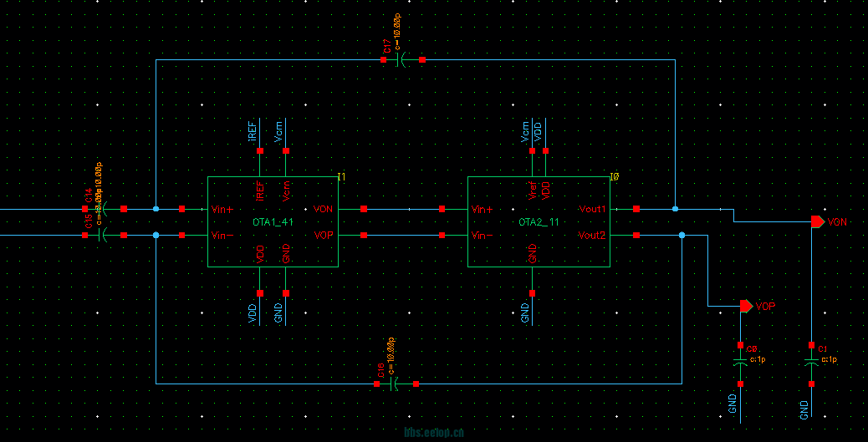Select GND wire label under capacitor C0

(733, 404)
